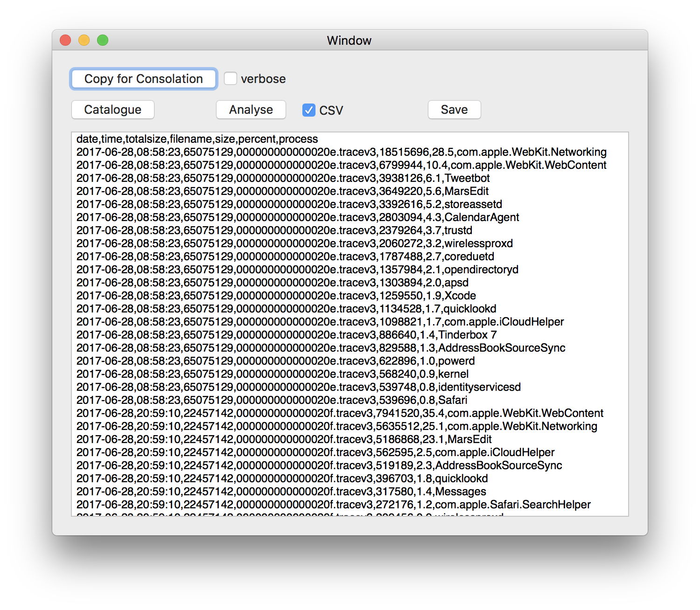Viewport: 700px width, 610px height.
Task: Click the Safari entry in the output list
Action: (271, 400)
